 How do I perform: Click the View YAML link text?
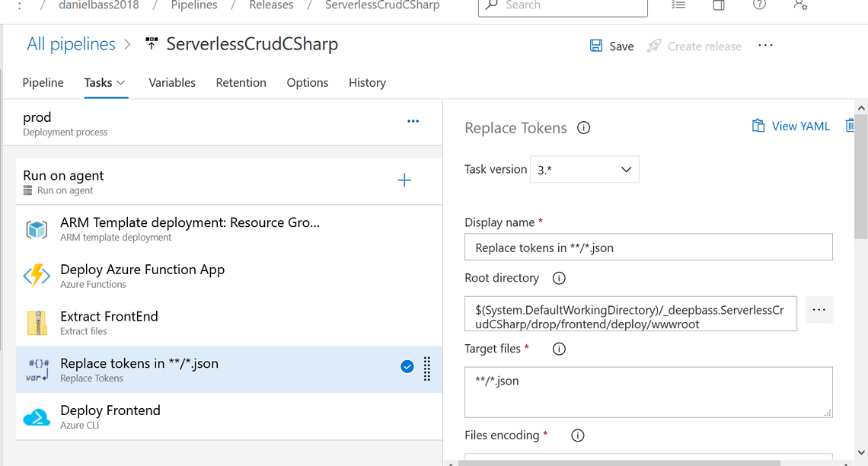pyautogui.click(x=801, y=126)
